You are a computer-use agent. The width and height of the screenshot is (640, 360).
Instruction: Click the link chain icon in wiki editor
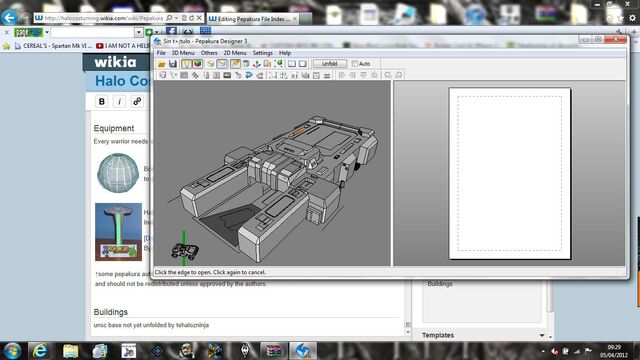click(x=137, y=101)
